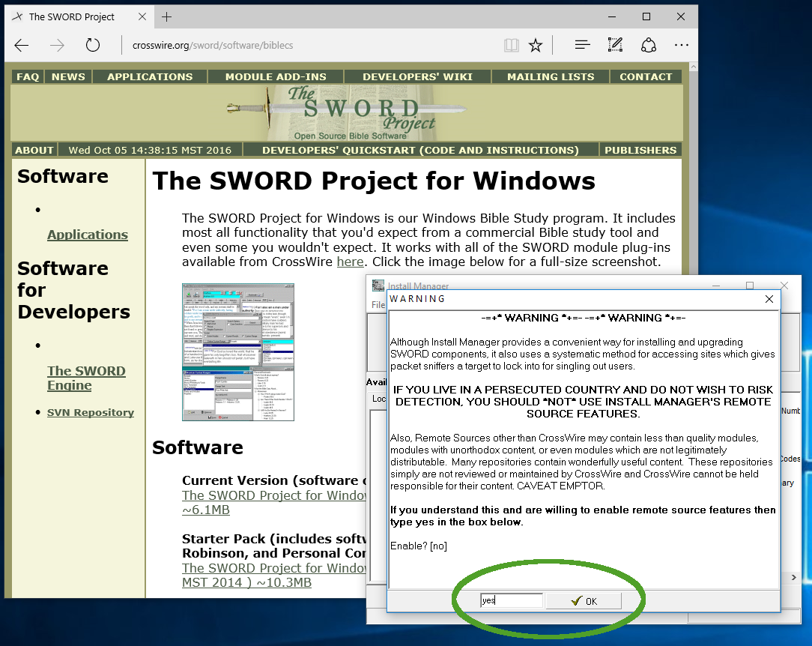Add page to favorites star icon

click(536, 46)
